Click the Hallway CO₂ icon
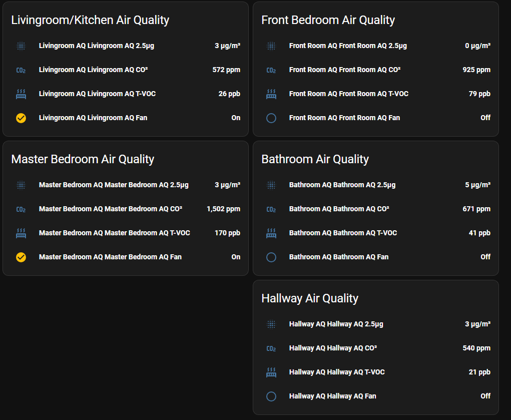 (271, 348)
